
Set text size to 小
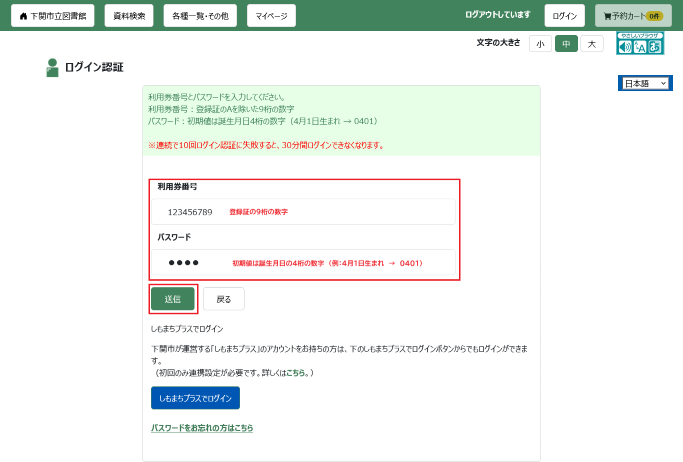pyautogui.click(x=540, y=44)
